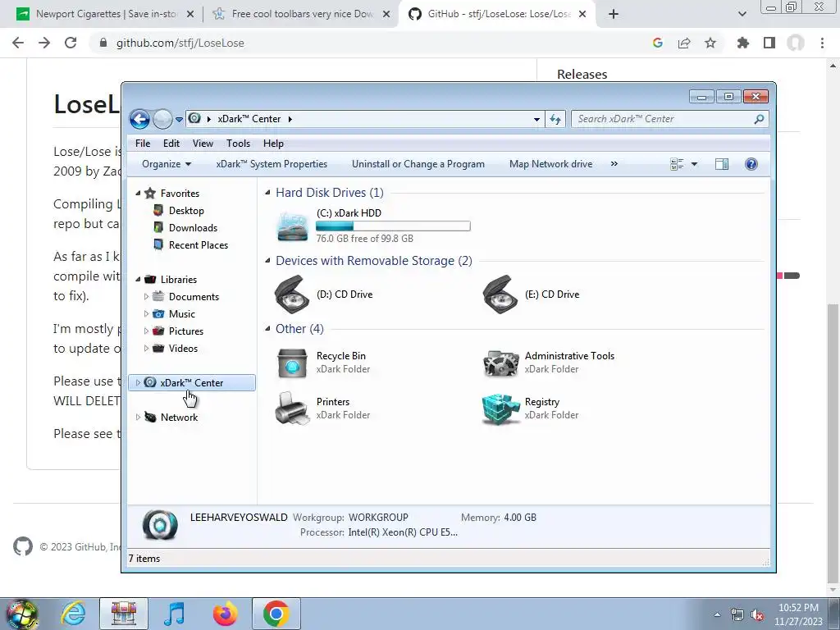Select Recent Places in Favorites

(199, 244)
